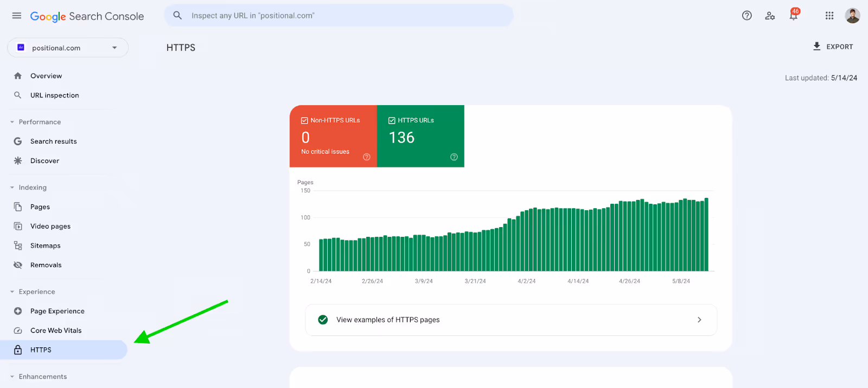Click the Non-HTTPS URLs count 0
Viewport: 868px width, 388px height.
(x=305, y=138)
